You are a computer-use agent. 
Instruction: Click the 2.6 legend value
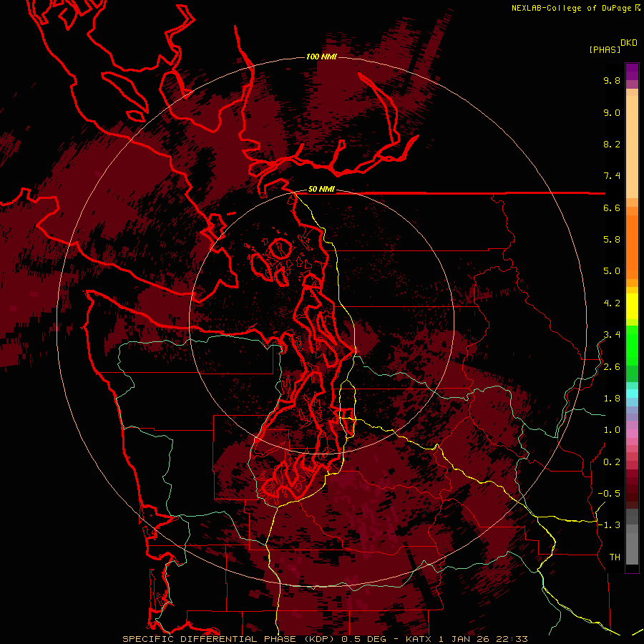point(612,367)
